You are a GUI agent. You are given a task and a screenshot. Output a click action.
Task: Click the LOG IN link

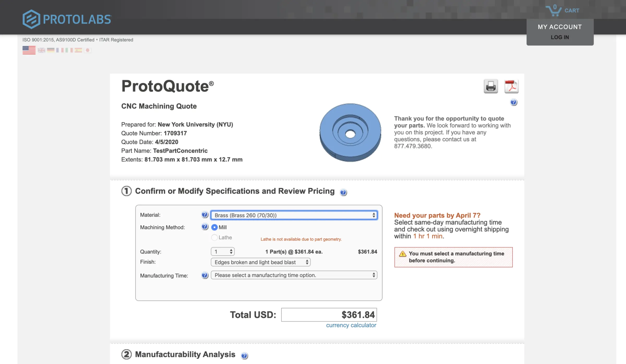pos(560,37)
